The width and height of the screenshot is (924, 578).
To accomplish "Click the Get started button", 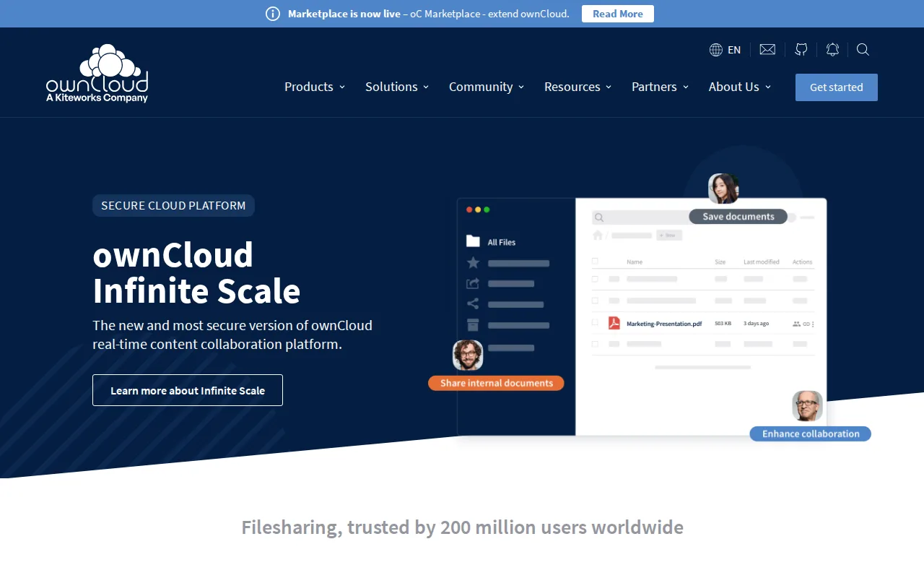I will tap(837, 87).
